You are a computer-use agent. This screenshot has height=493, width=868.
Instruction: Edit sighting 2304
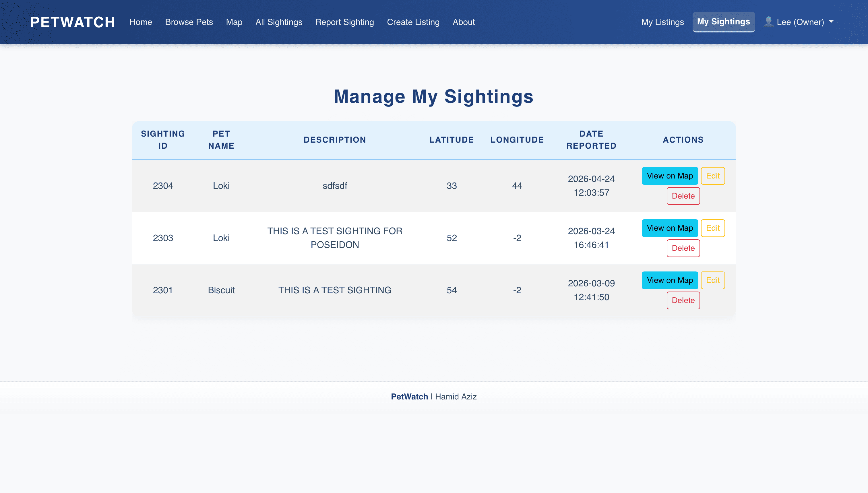coord(712,176)
